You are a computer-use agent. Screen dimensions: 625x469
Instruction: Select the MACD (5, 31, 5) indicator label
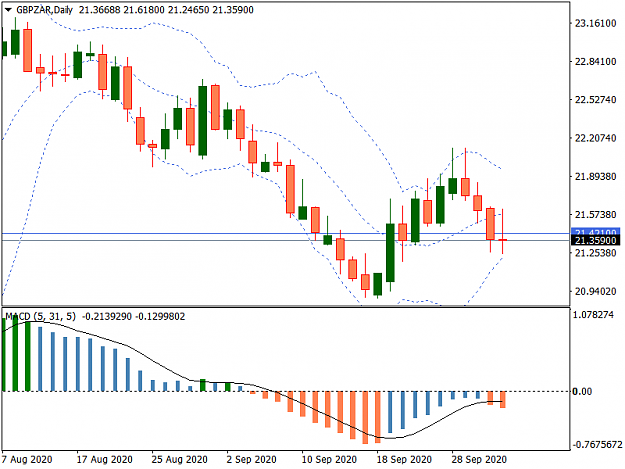click(40, 317)
